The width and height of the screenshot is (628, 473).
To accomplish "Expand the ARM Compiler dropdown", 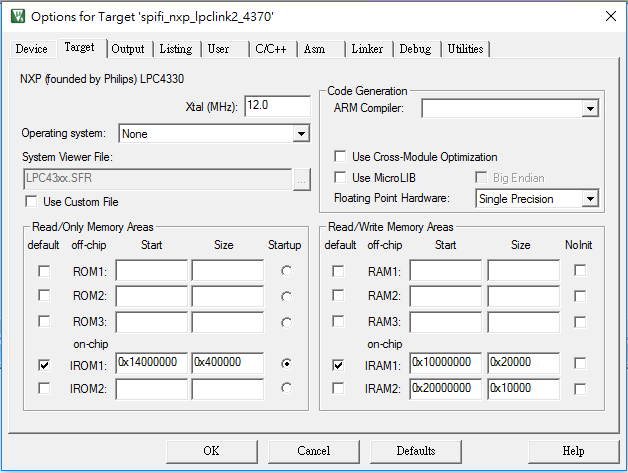I will pyautogui.click(x=590, y=109).
